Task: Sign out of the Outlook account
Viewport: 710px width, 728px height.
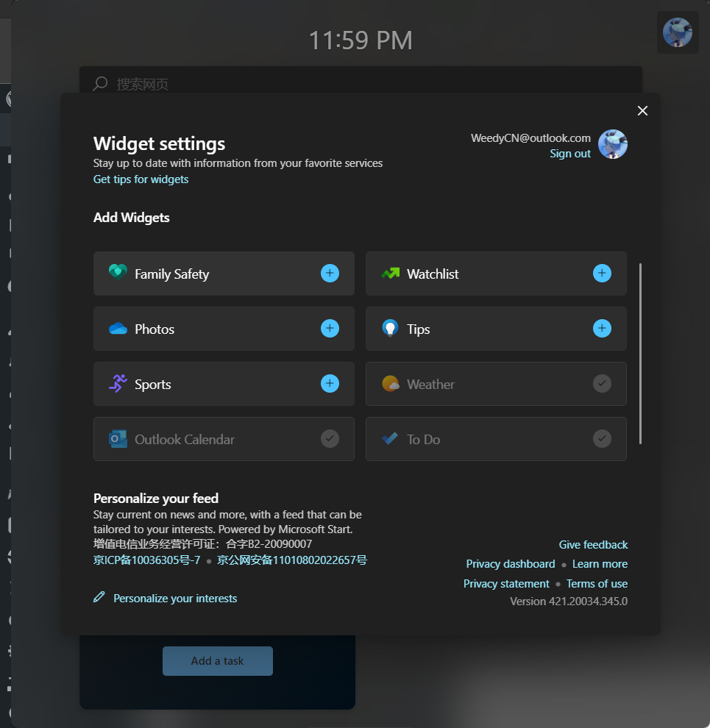Action: tap(570, 154)
